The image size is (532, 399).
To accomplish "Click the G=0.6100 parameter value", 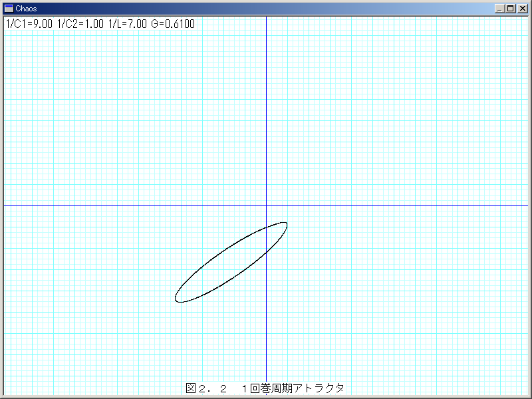I will (173, 24).
